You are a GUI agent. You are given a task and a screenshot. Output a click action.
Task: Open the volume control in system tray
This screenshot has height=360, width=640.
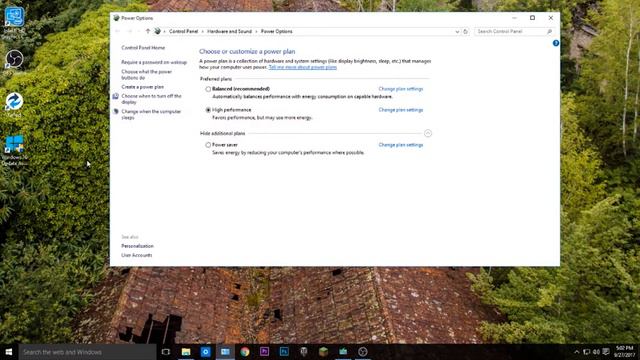596,351
